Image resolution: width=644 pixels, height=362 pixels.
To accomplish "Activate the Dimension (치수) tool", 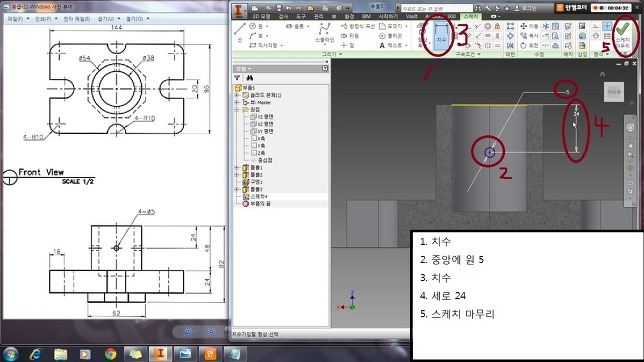I will pos(441,37).
